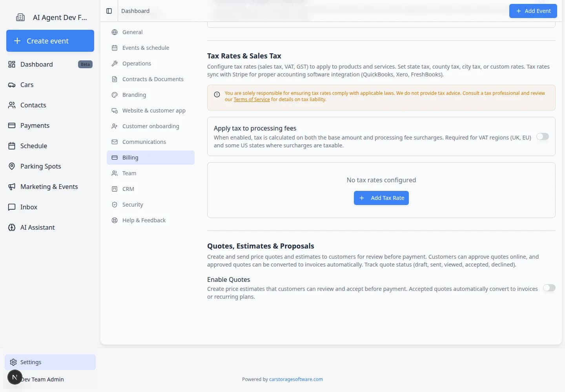Screen dimensions: 565x392
Task: Click the Create event button
Action: [x=50, y=41]
